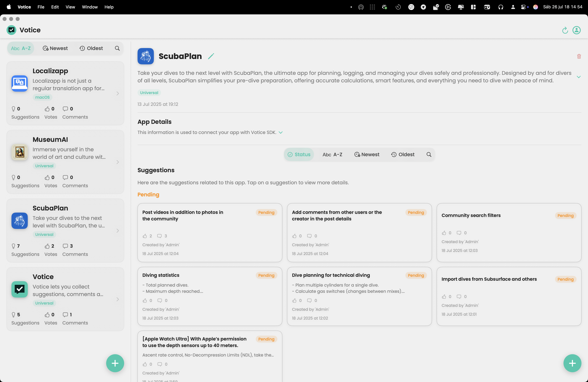588x382 pixels.
Task: Open the View menu
Action: click(70, 7)
